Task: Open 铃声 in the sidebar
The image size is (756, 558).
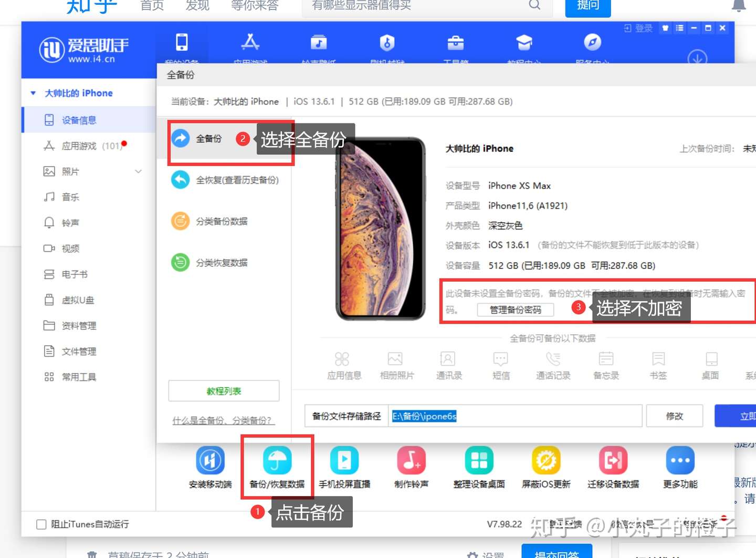Action: pyautogui.click(x=89, y=223)
